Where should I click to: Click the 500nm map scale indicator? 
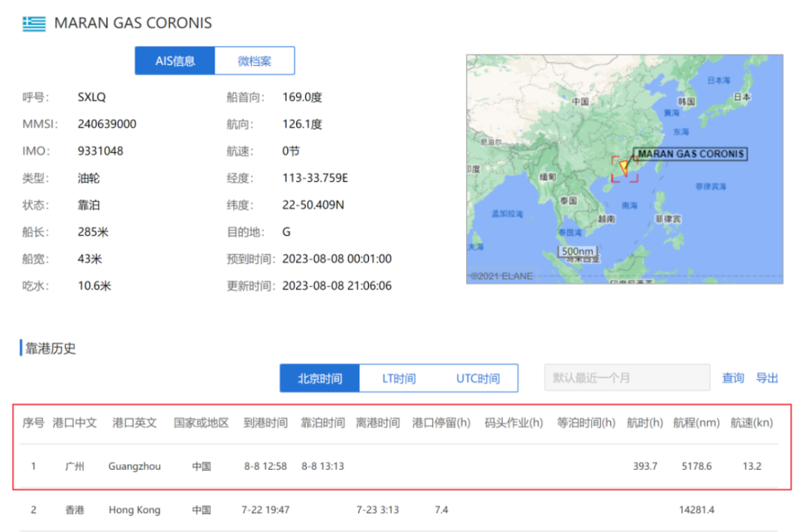click(578, 251)
